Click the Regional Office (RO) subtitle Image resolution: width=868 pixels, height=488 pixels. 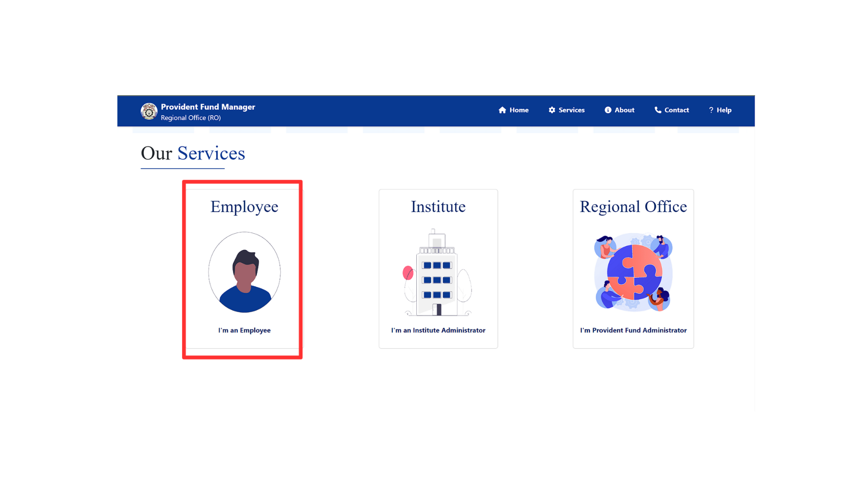click(191, 118)
